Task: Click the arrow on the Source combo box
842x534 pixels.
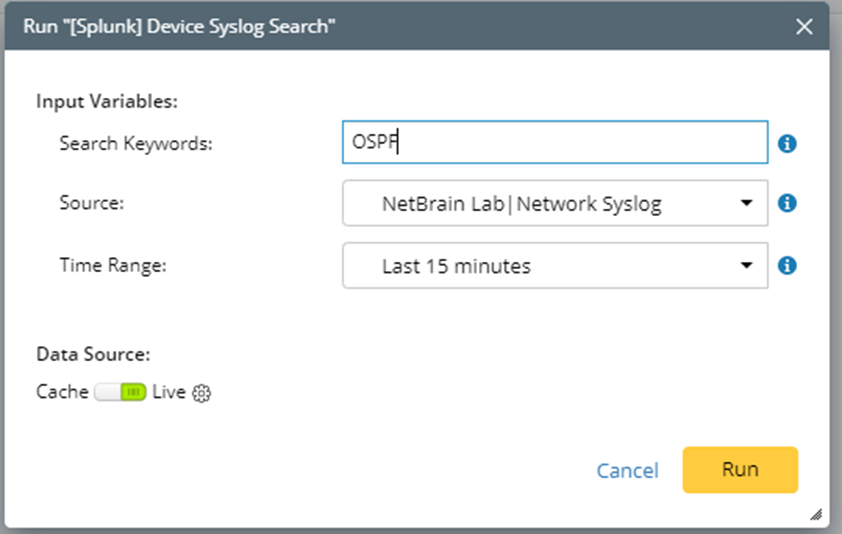Action: (x=746, y=204)
